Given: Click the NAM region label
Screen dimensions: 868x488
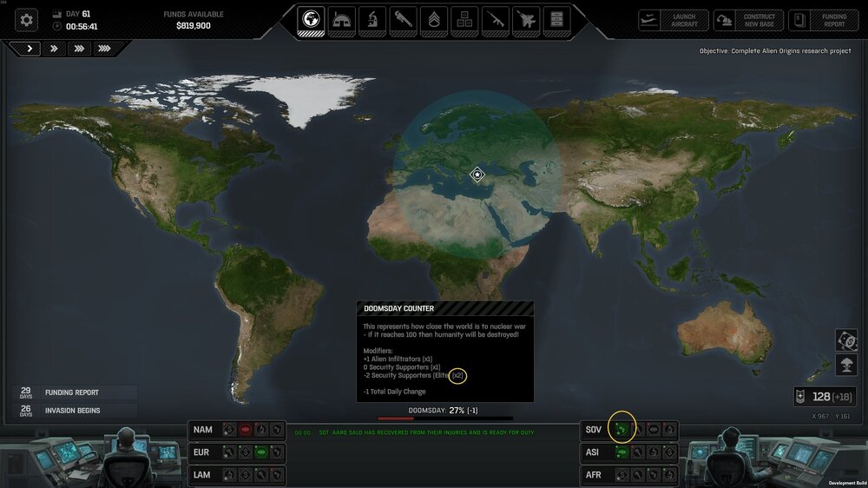Looking at the screenshot, I should click(x=202, y=430).
